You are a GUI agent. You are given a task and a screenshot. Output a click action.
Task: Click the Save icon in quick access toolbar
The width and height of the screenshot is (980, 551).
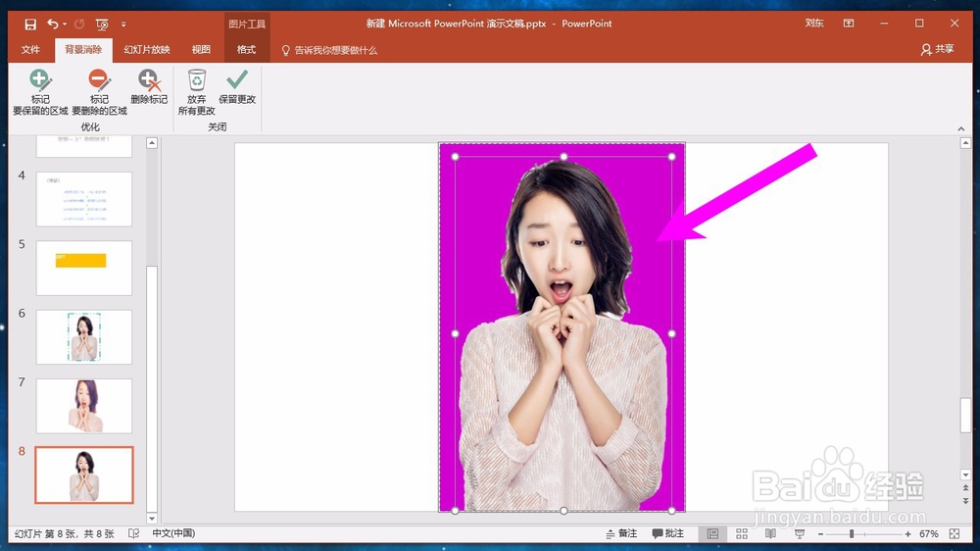(x=30, y=25)
